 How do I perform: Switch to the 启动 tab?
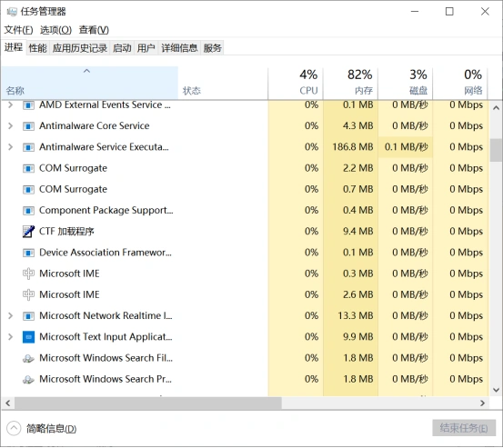[122, 48]
